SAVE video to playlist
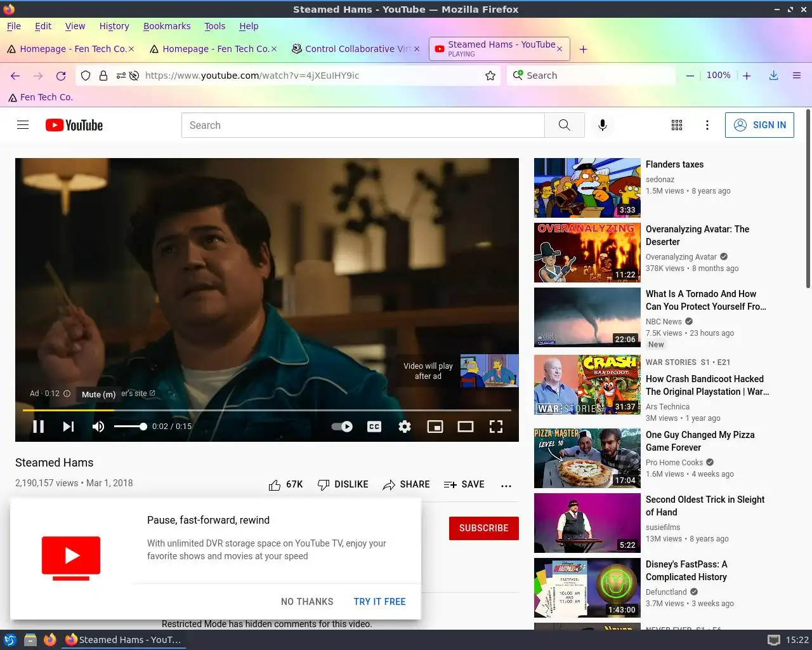The image size is (812, 650). point(464,484)
